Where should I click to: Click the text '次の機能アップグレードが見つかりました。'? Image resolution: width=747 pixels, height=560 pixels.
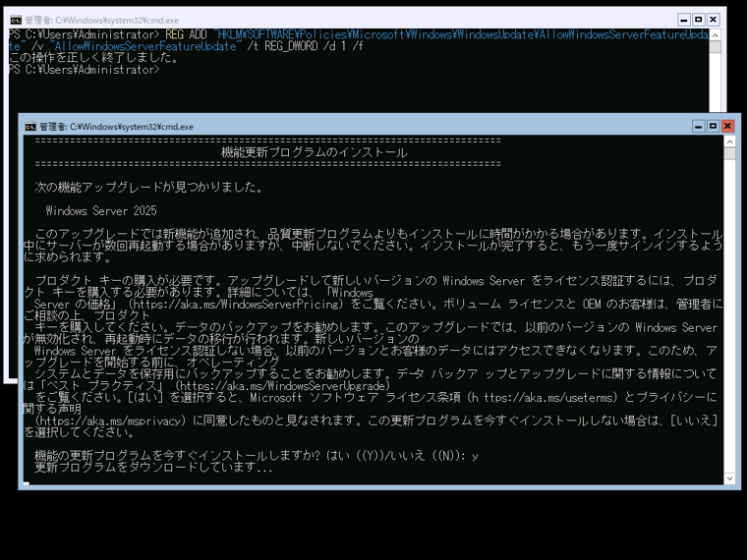[149, 187]
